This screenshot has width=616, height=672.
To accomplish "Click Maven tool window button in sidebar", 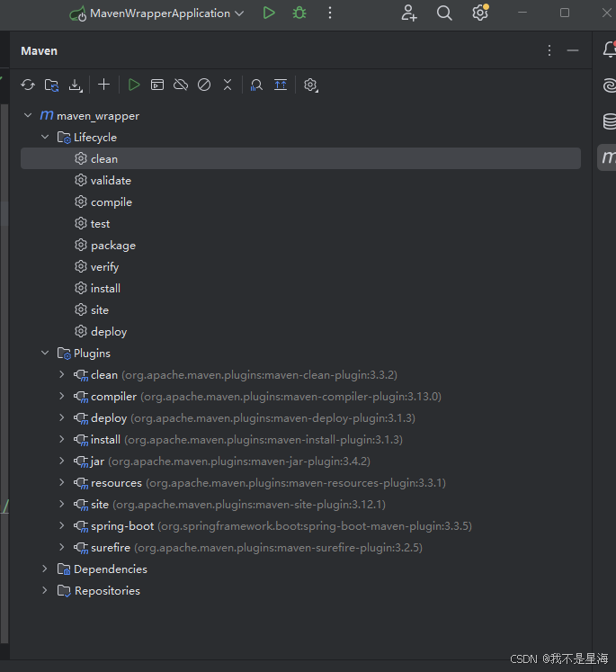I will [607, 157].
